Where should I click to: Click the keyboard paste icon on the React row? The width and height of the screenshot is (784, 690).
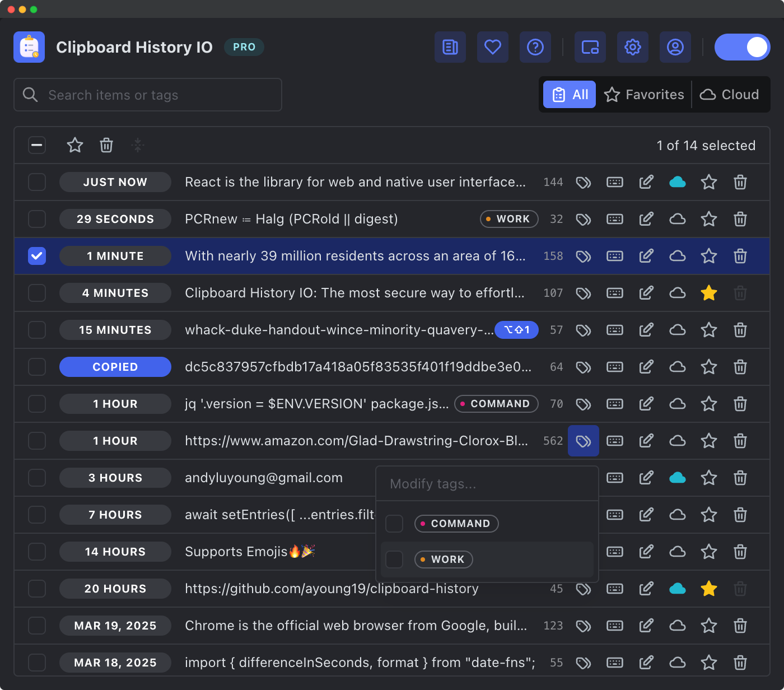615,182
